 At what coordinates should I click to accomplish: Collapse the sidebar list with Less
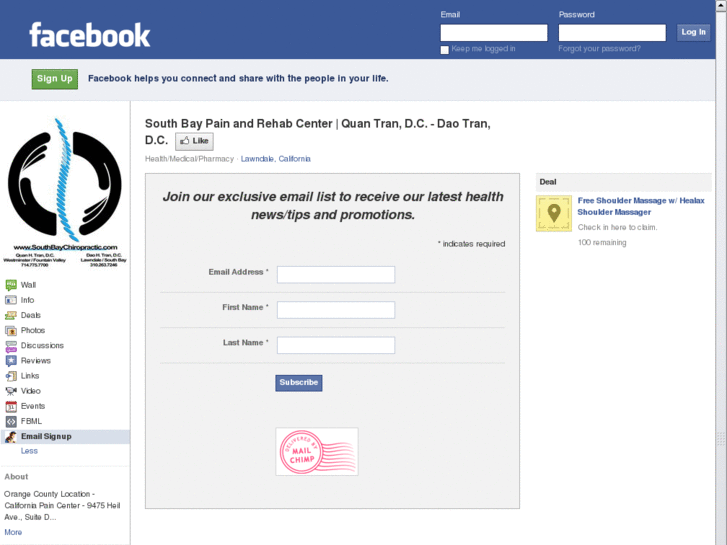tap(29, 451)
